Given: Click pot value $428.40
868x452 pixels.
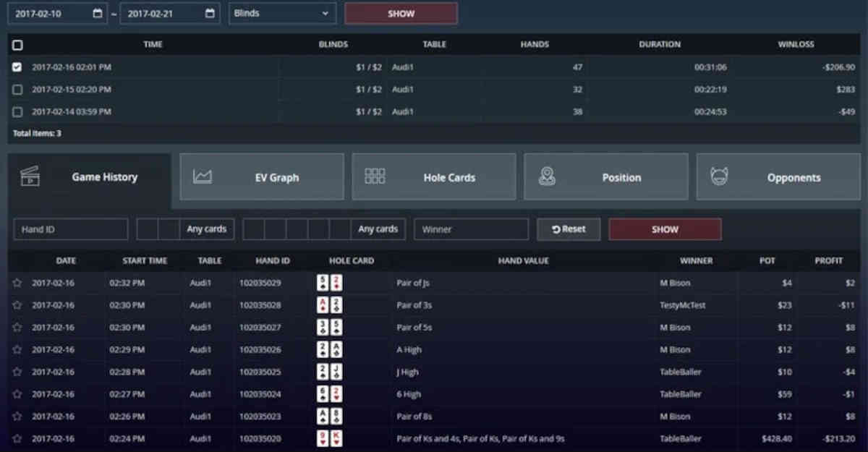Looking at the screenshot, I should 777,439.
